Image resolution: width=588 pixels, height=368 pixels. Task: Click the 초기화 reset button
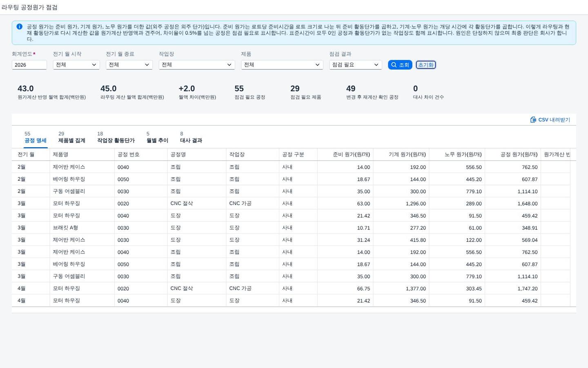coord(426,65)
